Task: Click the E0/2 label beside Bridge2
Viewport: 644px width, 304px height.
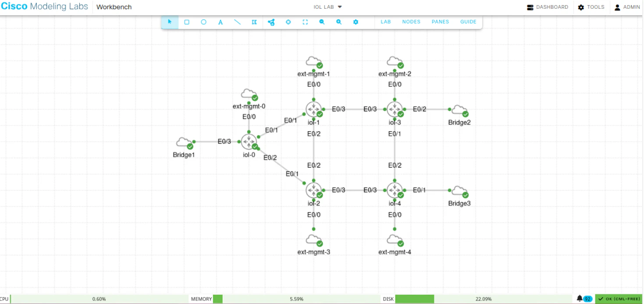Action: [420, 109]
